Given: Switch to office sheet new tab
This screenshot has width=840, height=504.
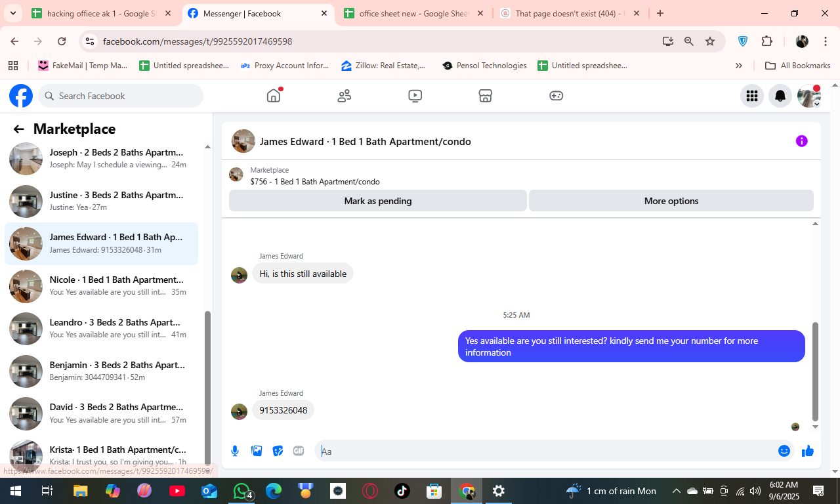Looking at the screenshot, I should 413,13.
